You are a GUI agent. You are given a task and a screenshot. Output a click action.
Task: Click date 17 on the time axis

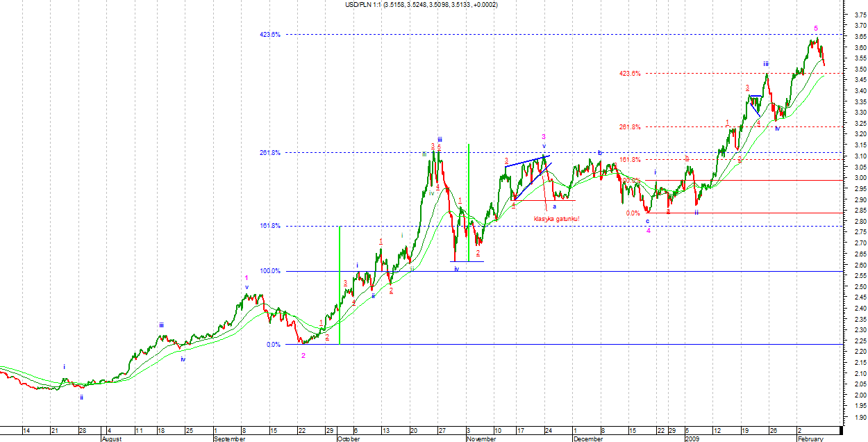(521, 430)
